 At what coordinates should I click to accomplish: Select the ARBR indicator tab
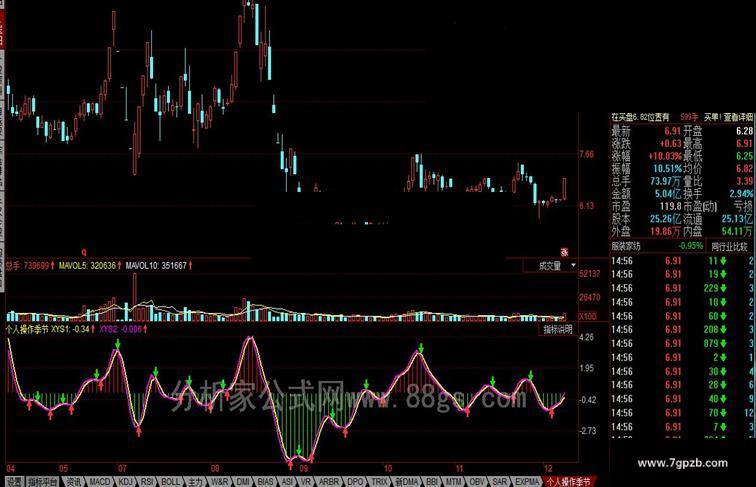[329, 482]
